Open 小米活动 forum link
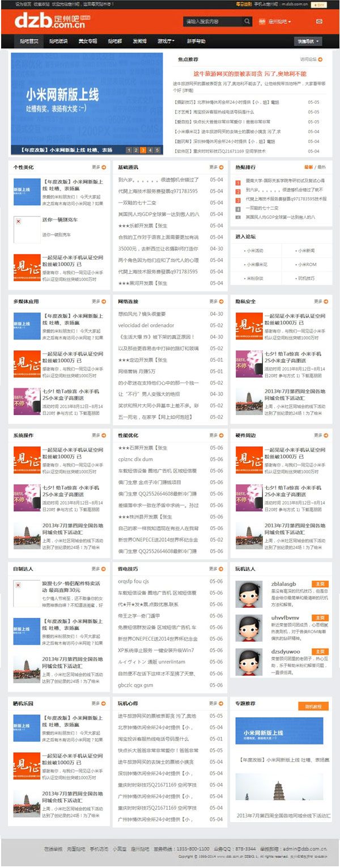Image resolution: width=340 pixels, height=868 pixels. 255,250
